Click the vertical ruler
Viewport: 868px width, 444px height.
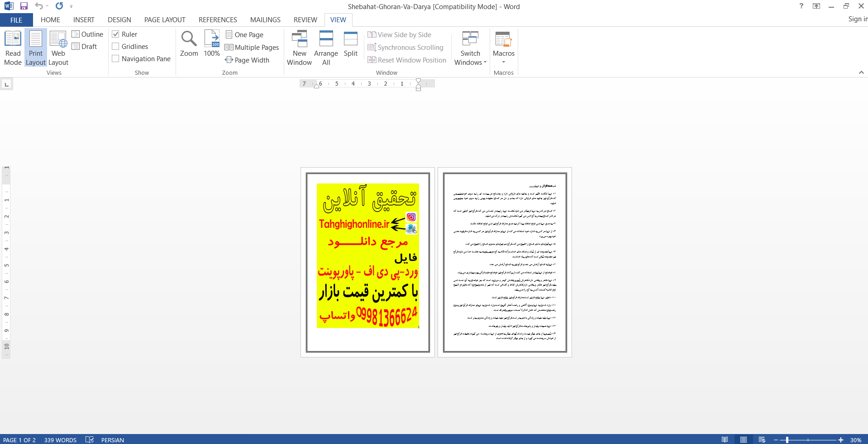click(x=6, y=262)
